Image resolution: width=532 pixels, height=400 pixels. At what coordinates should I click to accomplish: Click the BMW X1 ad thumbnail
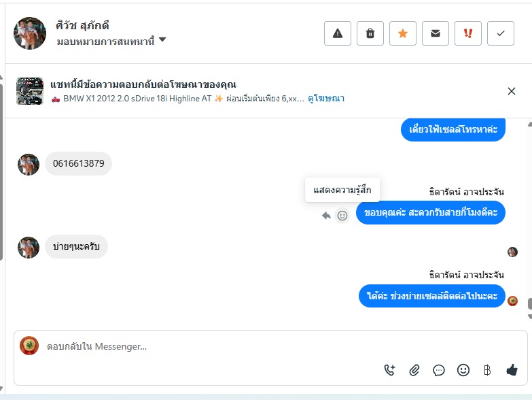click(x=30, y=91)
